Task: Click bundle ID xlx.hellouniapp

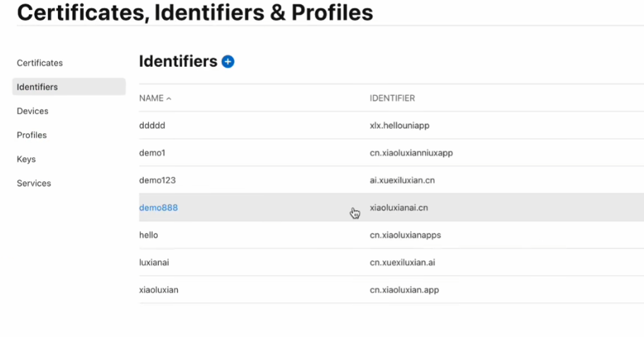Action: tap(399, 126)
